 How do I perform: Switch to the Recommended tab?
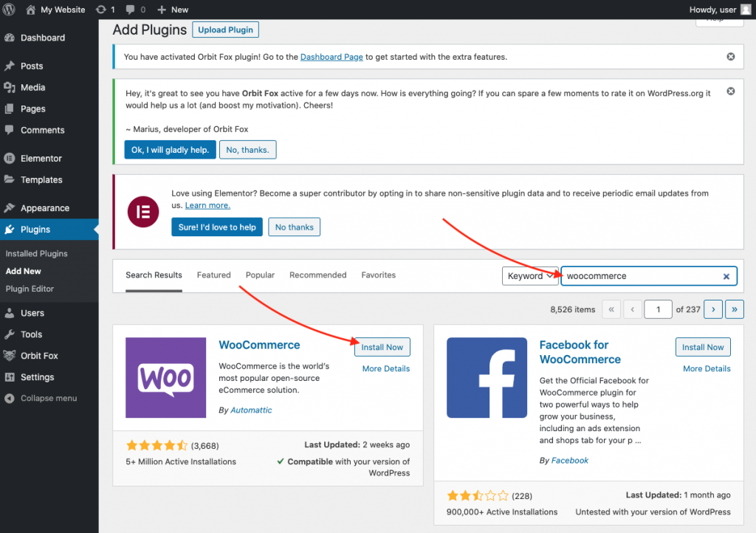317,275
